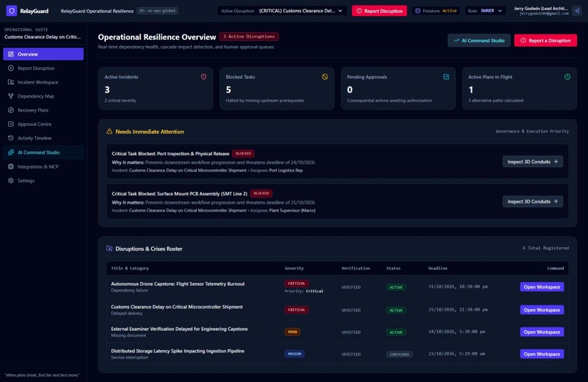Click the Blocked Tasks card
The height and width of the screenshot is (382, 588).
(x=276, y=88)
